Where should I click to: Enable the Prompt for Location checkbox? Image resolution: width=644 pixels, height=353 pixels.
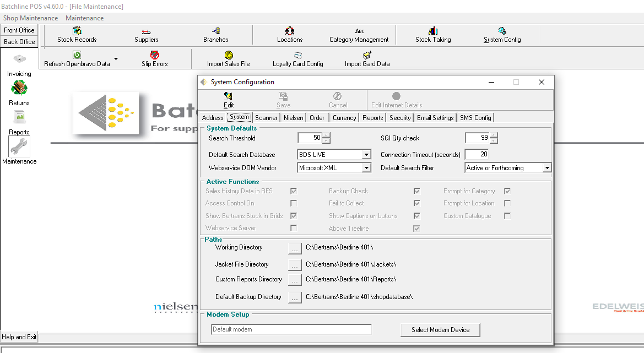(507, 203)
